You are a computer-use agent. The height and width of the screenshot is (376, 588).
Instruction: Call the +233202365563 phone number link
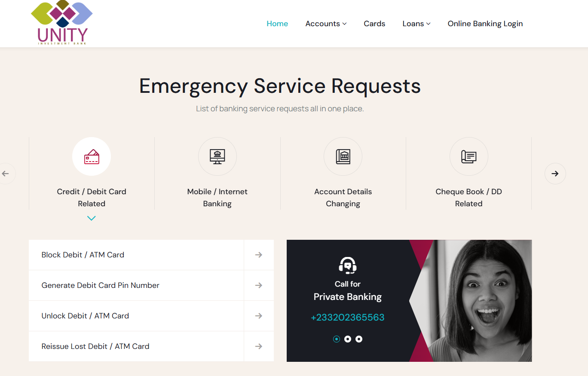(348, 318)
